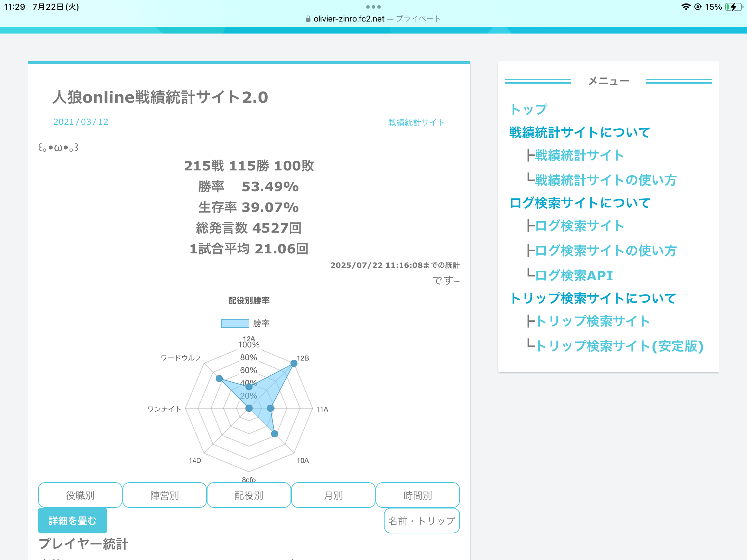Screen dimensions: 747x560
Task: Go to トップ in the menu
Action: coord(528,109)
